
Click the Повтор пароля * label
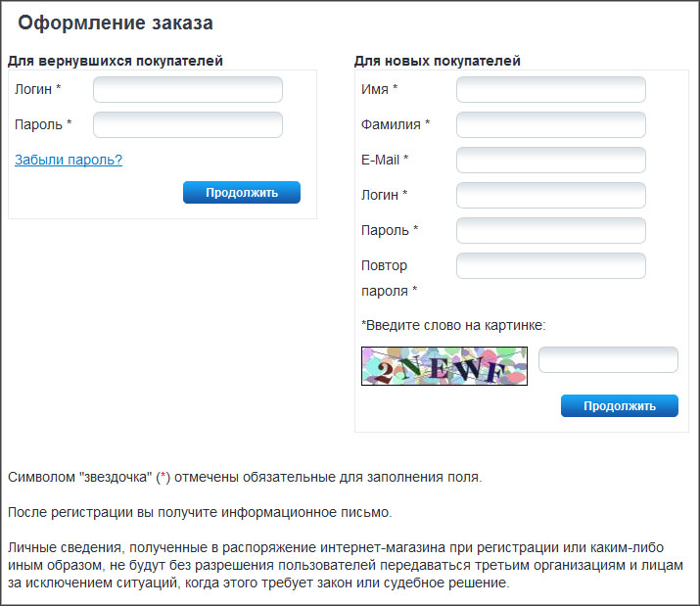pyautogui.click(x=390, y=278)
